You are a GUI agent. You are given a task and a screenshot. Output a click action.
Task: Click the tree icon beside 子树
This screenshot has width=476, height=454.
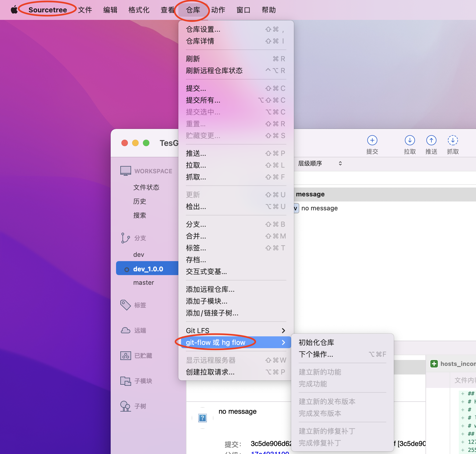click(x=125, y=406)
